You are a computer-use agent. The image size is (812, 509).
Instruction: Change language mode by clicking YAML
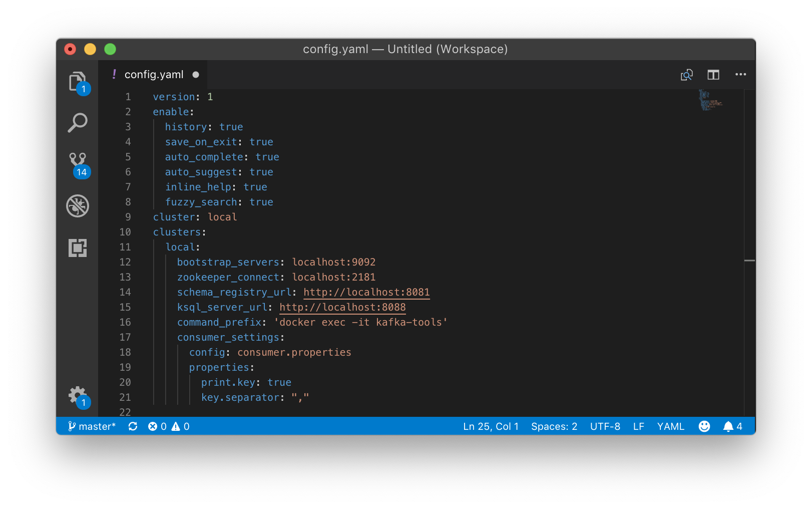click(671, 426)
